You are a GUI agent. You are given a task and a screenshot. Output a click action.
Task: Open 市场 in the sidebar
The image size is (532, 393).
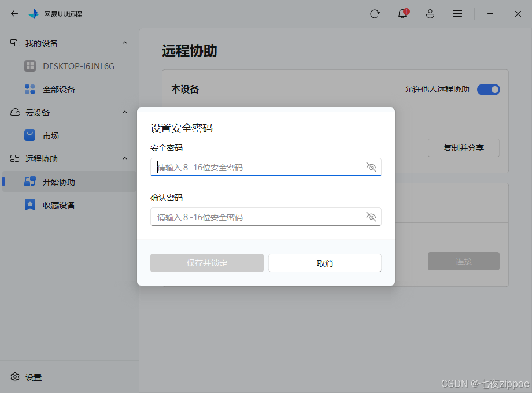[x=69, y=136]
